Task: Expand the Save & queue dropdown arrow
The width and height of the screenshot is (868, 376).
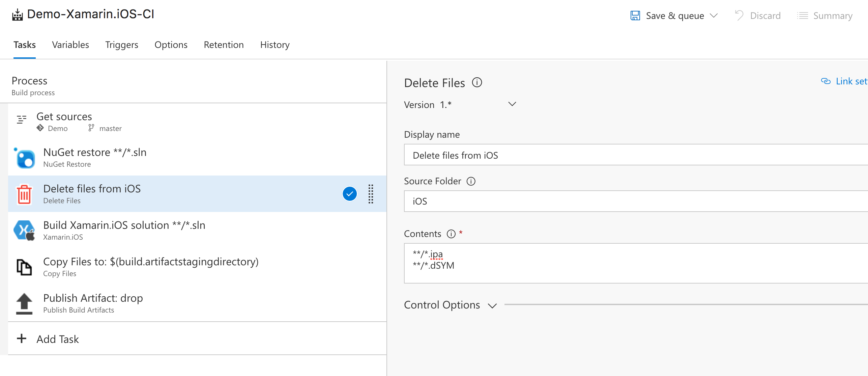Action: tap(714, 15)
